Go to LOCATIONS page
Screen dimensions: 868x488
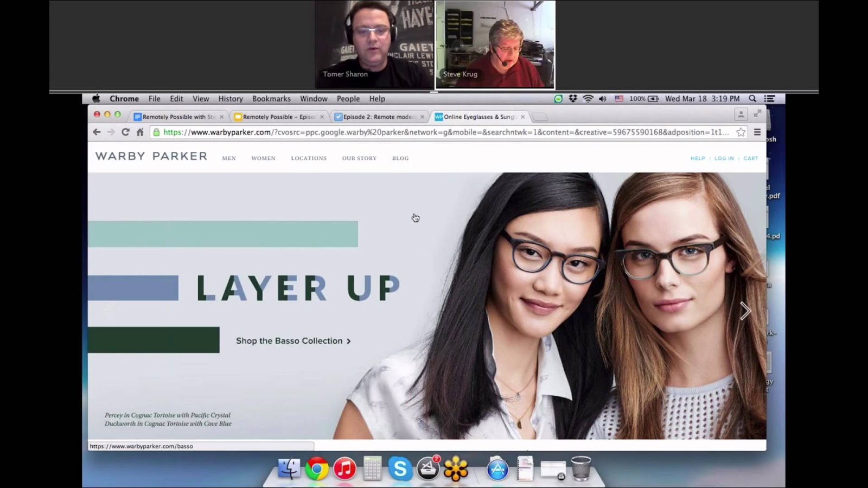point(309,158)
